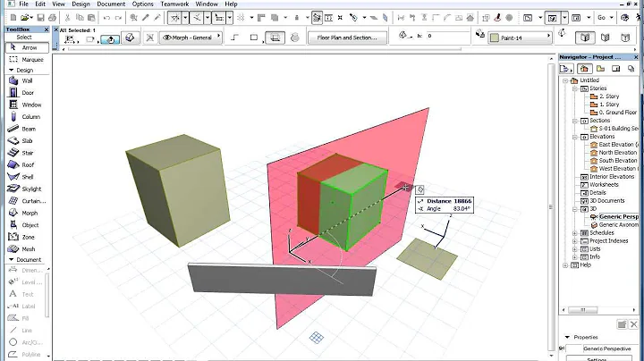Click the Paint-14 color swatch
The image size is (644, 361).
495,38
